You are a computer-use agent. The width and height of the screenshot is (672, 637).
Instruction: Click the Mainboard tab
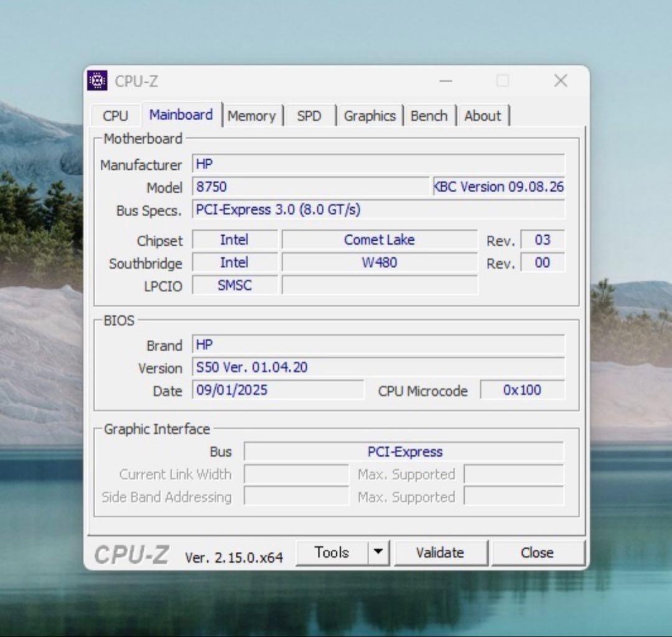click(x=181, y=114)
